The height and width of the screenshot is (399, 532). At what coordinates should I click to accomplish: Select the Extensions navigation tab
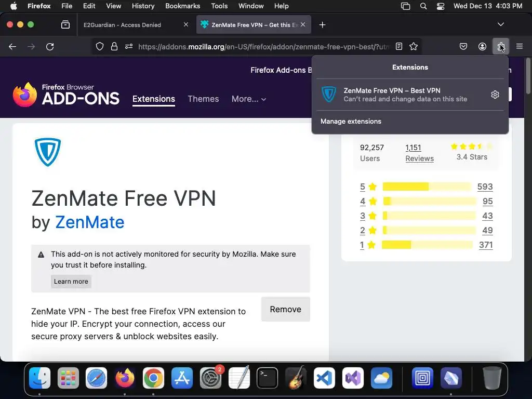(x=154, y=99)
